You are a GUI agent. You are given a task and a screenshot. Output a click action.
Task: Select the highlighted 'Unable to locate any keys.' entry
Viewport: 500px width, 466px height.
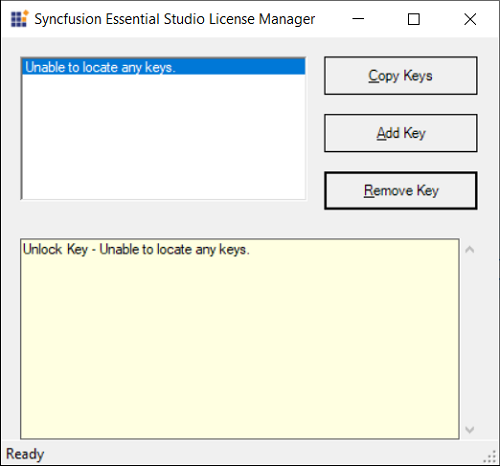tap(163, 67)
